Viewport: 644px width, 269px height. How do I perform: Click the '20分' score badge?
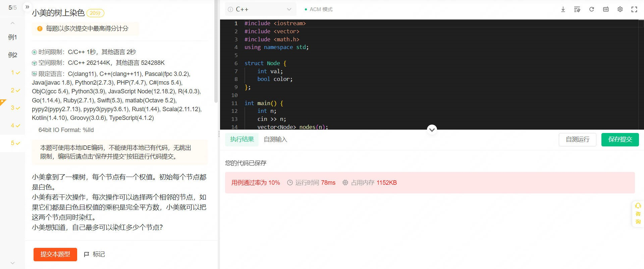click(x=95, y=13)
